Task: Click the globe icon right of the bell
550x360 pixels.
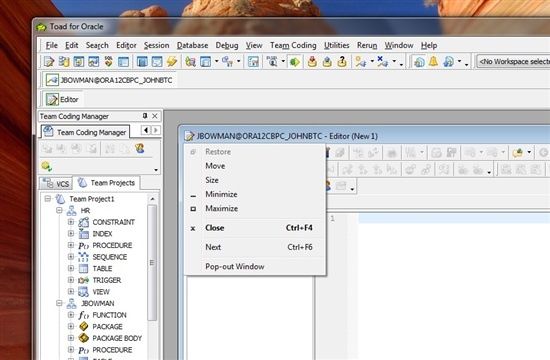Action: 449,62
